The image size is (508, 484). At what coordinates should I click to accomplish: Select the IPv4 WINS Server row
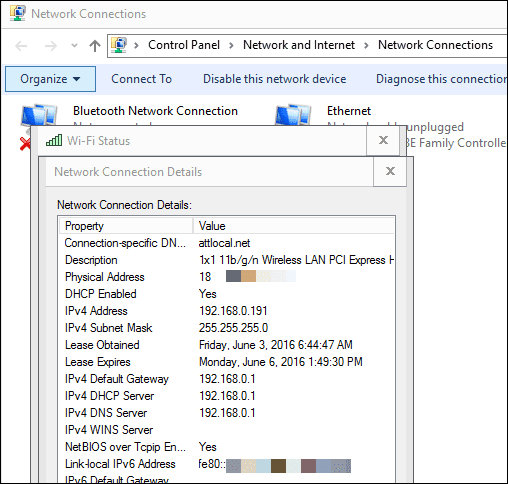tap(227, 430)
